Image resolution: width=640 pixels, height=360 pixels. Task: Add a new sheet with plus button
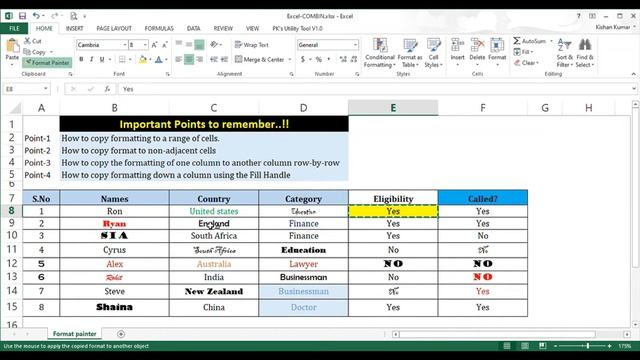(x=121, y=334)
